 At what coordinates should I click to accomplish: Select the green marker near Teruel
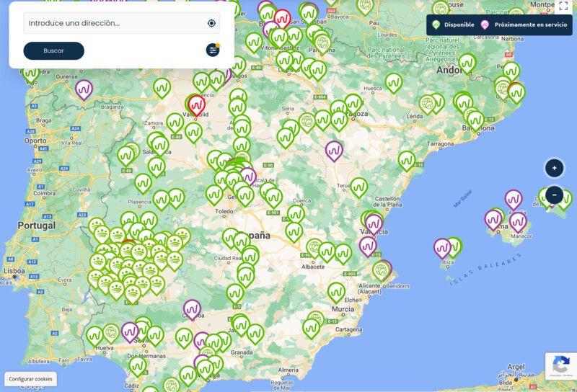coord(358,187)
